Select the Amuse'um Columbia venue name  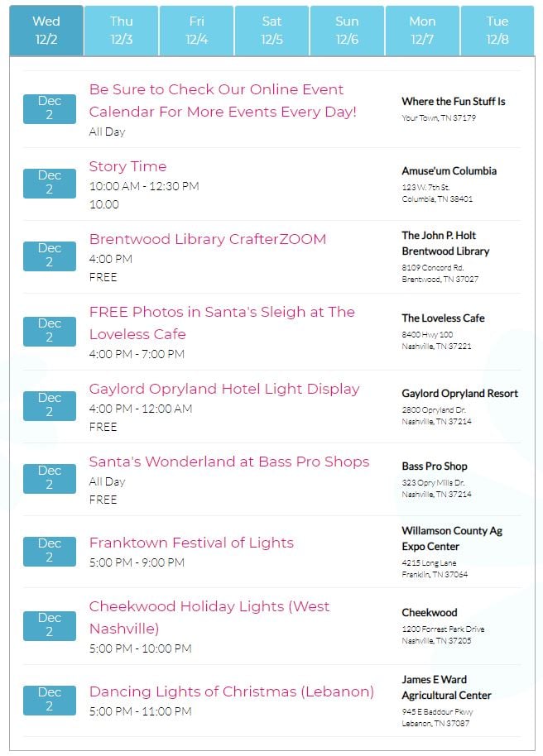coord(449,170)
